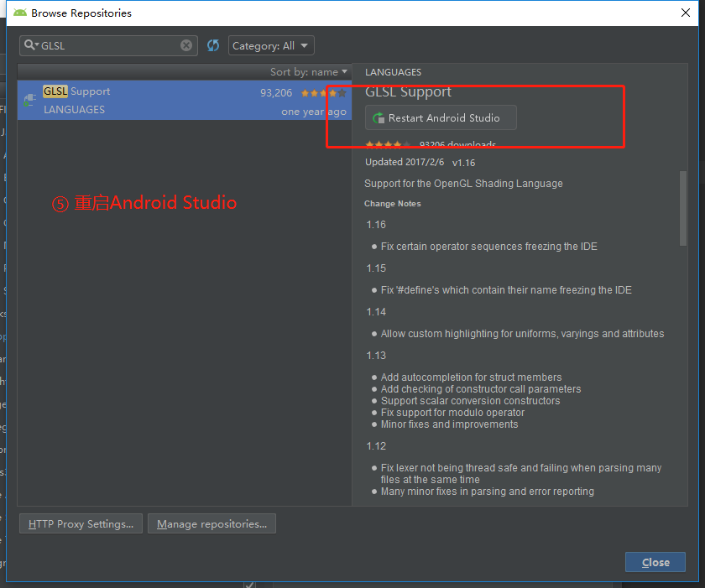Open the Category: All dropdown
Image resolution: width=705 pixels, height=588 pixels.
coord(270,44)
